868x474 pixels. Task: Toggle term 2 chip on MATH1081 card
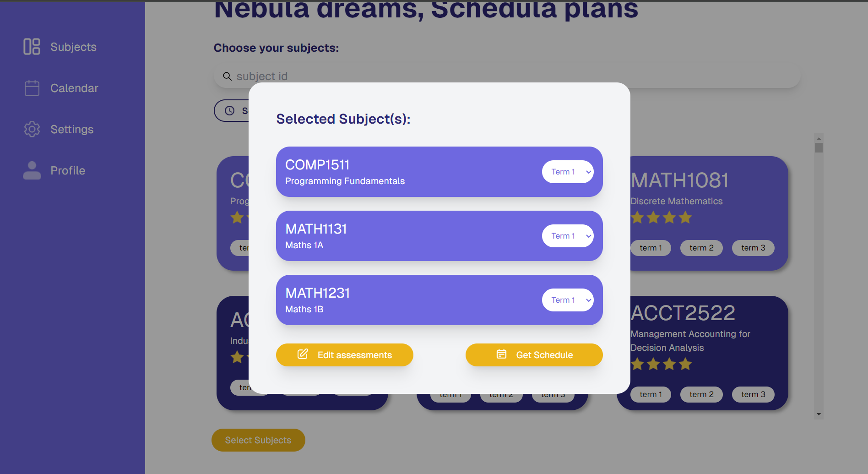click(x=701, y=248)
